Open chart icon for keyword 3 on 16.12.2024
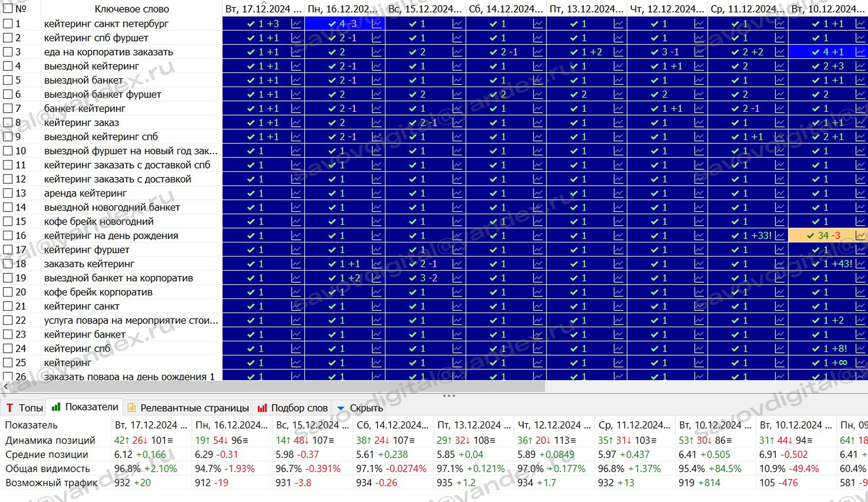 [x=376, y=52]
